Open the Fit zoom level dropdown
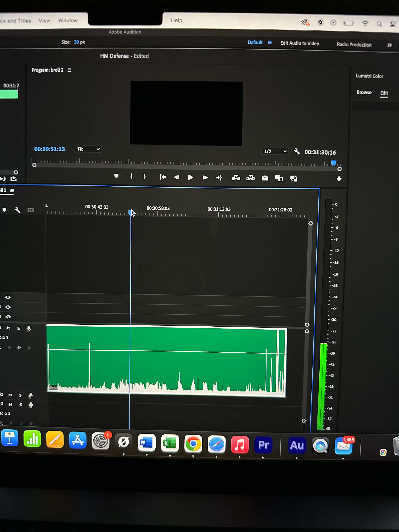 tap(88, 149)
